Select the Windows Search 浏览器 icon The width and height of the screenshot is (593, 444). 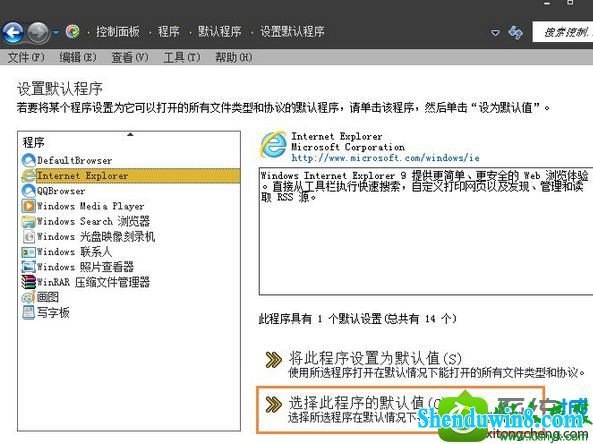coord(29,221)
